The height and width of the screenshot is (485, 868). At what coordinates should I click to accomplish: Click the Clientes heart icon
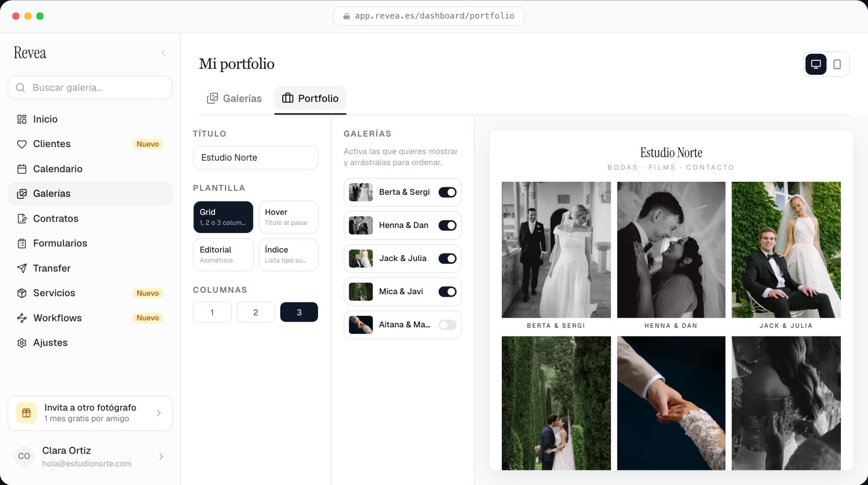point(22,144)
